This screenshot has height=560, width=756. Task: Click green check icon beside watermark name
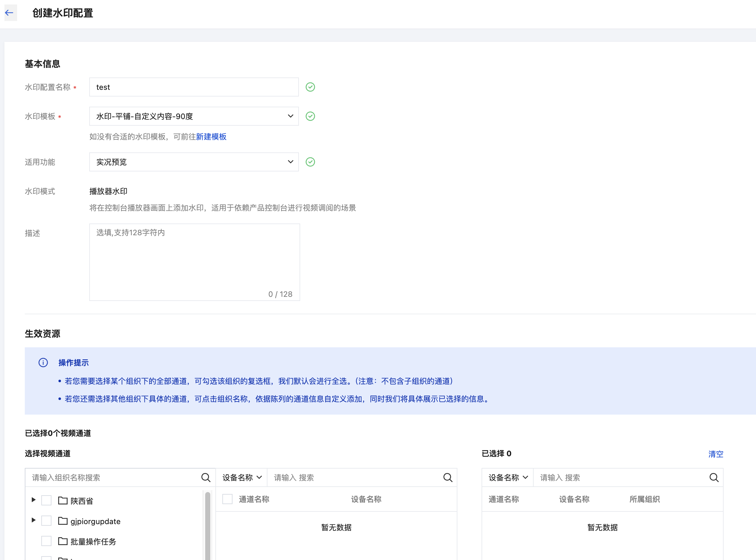[x=310, y=87]
